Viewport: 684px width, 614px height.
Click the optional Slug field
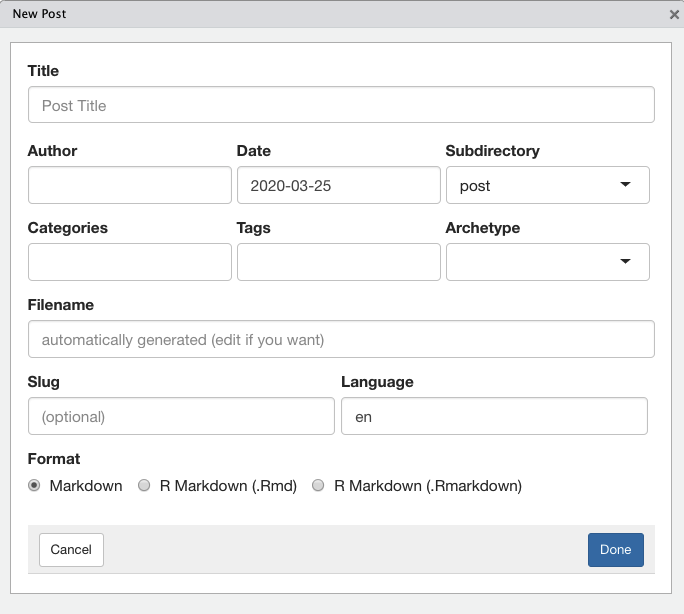coord(181,416)
